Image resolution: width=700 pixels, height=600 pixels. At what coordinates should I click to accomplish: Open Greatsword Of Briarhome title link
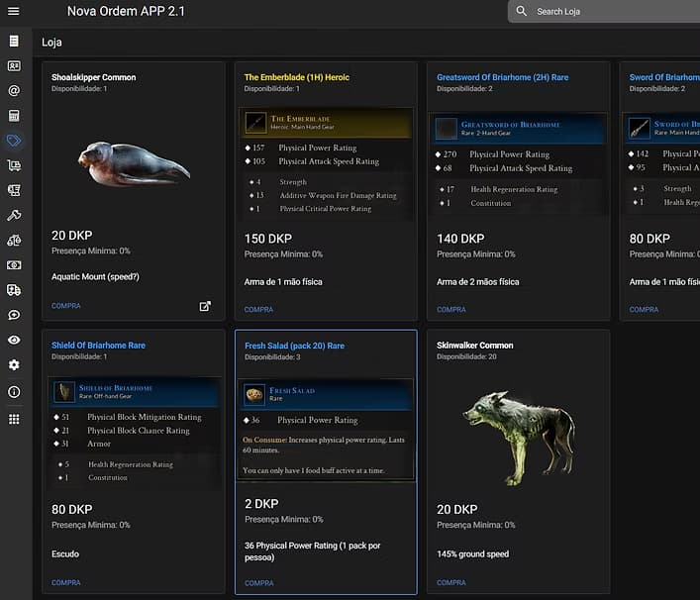(x=502, y=77)
